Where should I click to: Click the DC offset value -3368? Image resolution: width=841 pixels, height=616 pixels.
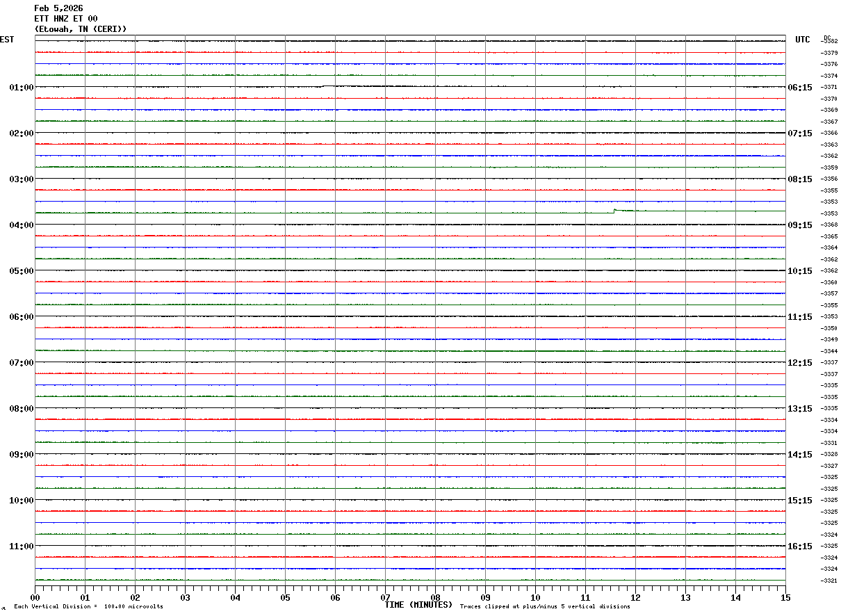pos(829,225)
